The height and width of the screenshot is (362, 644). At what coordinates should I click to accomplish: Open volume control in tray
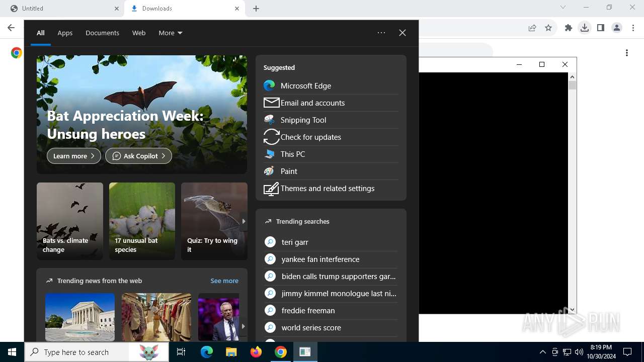tap(579, 352)
